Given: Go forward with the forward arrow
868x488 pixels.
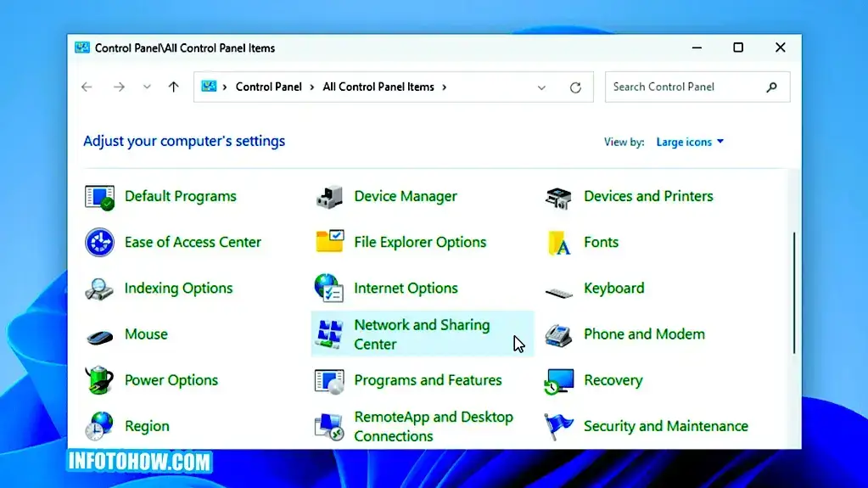Looking at the screenshot, I should tap(119, 87).
